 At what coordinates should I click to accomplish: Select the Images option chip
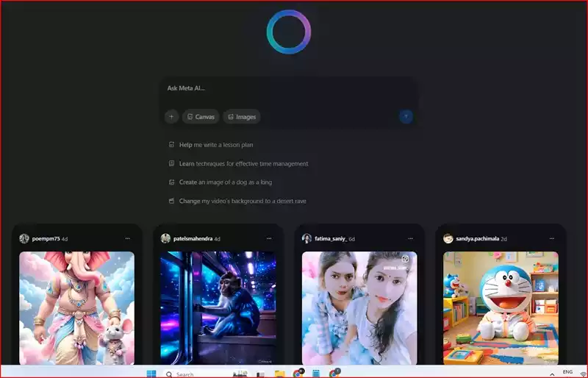pos(242,117)
